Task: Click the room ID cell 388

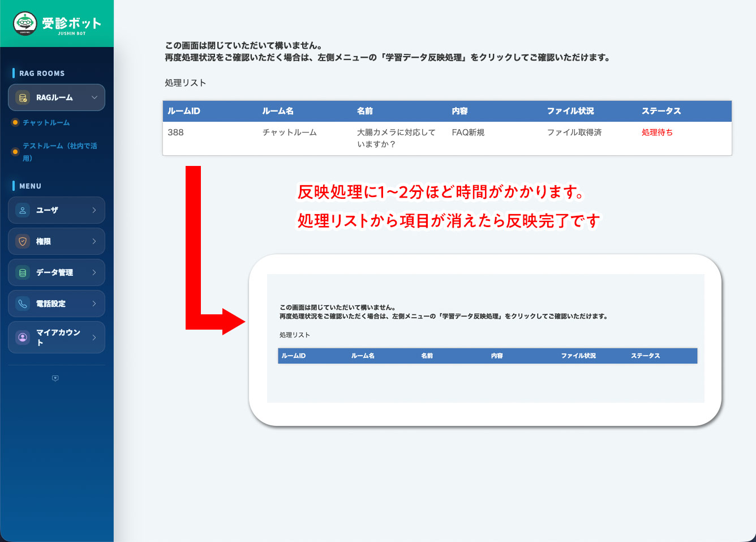Action: [x=175, y=132]
